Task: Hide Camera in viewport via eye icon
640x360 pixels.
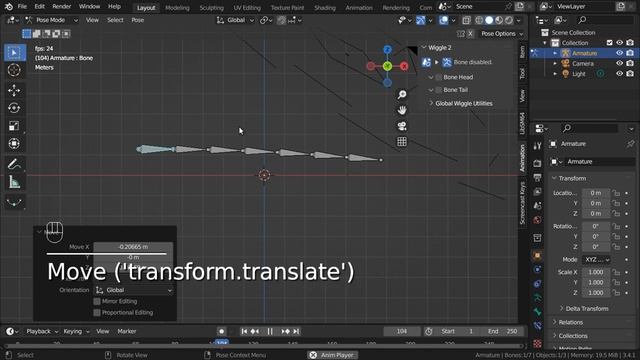Action: pyautogui.click(x=620, y=63)
